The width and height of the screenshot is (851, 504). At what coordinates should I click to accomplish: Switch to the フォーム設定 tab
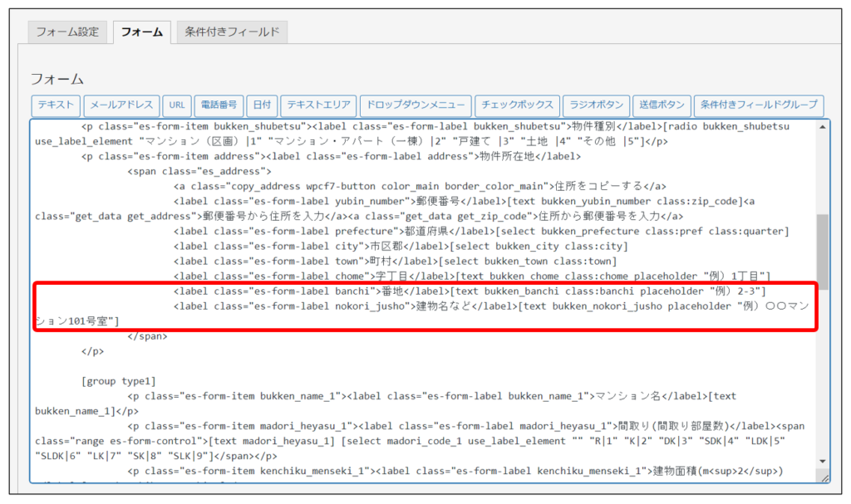68,32
